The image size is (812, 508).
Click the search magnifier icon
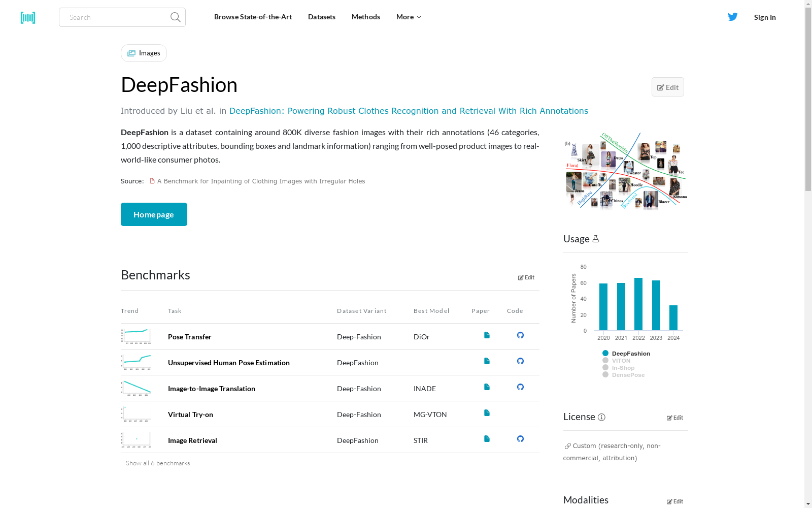(176, 17)
